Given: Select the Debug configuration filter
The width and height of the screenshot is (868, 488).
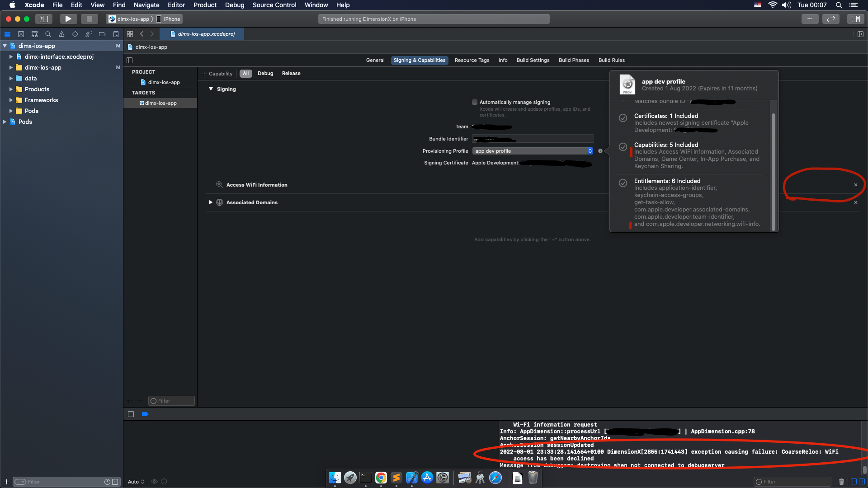Looking at the screenshot, I should [x=265, y=73].
